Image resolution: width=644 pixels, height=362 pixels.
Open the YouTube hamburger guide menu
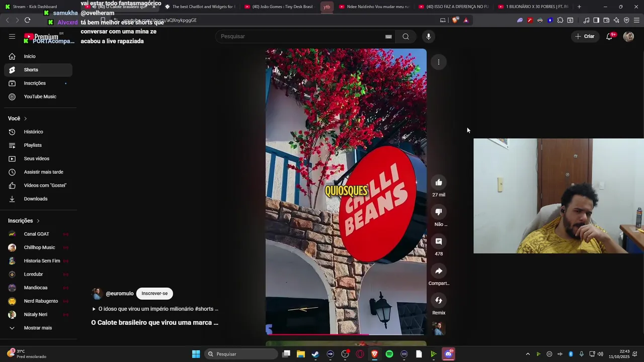tap(12, 36)
